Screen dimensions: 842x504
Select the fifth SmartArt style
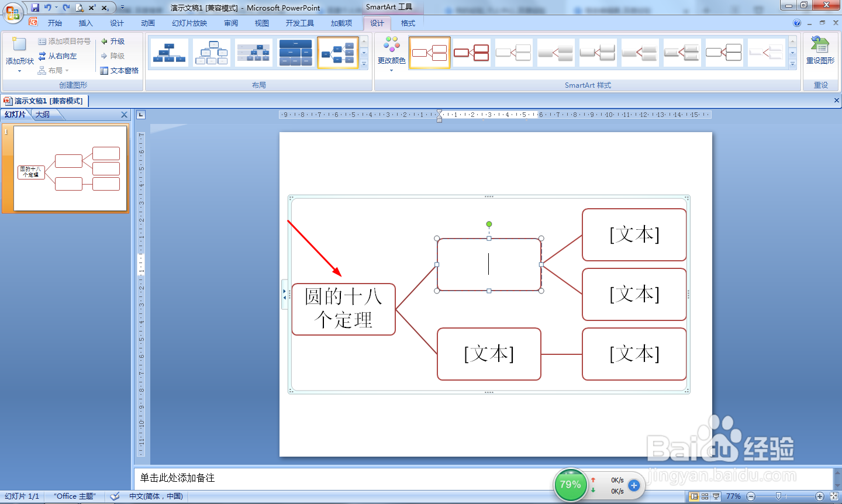point(598,53)
